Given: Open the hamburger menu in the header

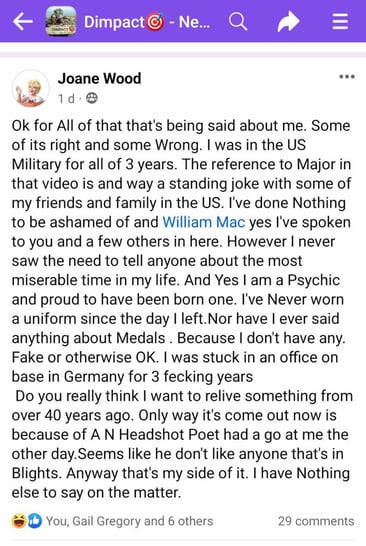Looking at the screenshot, I should point(340,22).
